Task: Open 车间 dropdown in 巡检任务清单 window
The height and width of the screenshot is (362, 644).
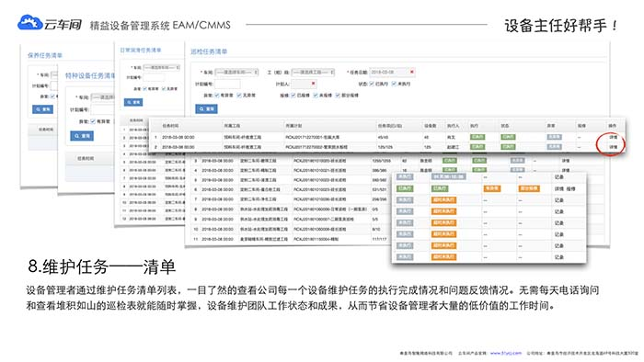Action: (x=237, y=73)
